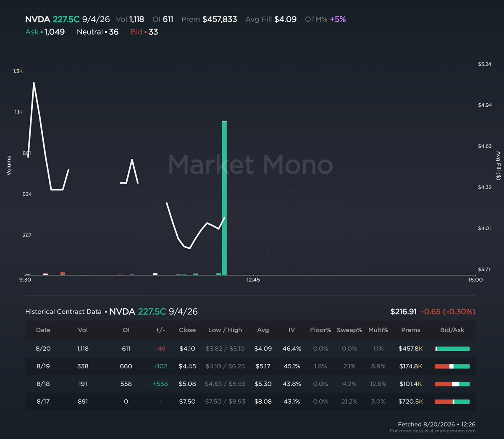Click the 46.4% IV cell
The width and height of the screenshot is (504, 439).
coord(292,349)
